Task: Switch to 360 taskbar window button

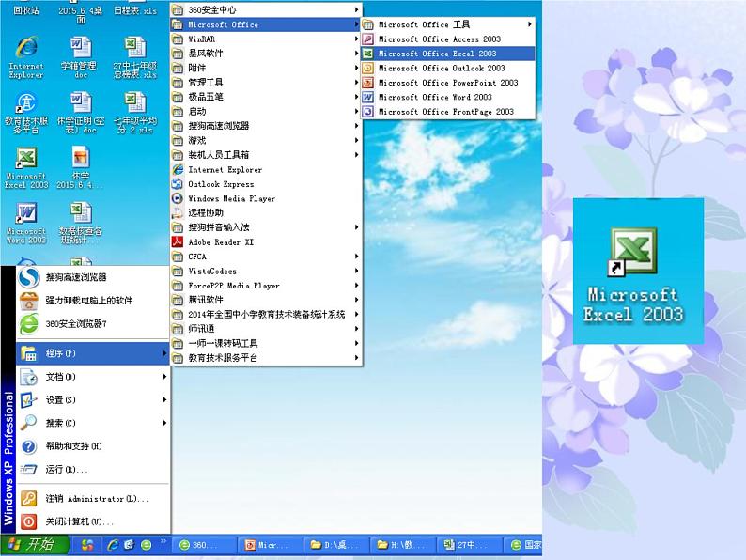Action: [x=205, y=545]
